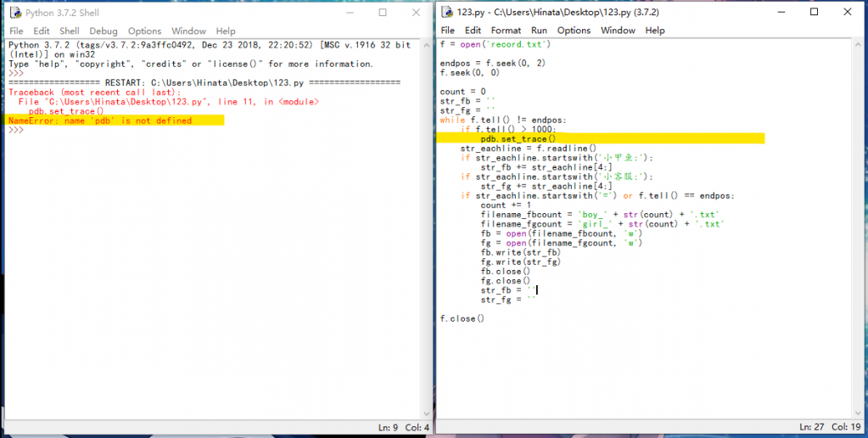Viewport: 868px width, 438px height.
Task: Expand the File menu in Shell window
Action: (x=16, y=31)
